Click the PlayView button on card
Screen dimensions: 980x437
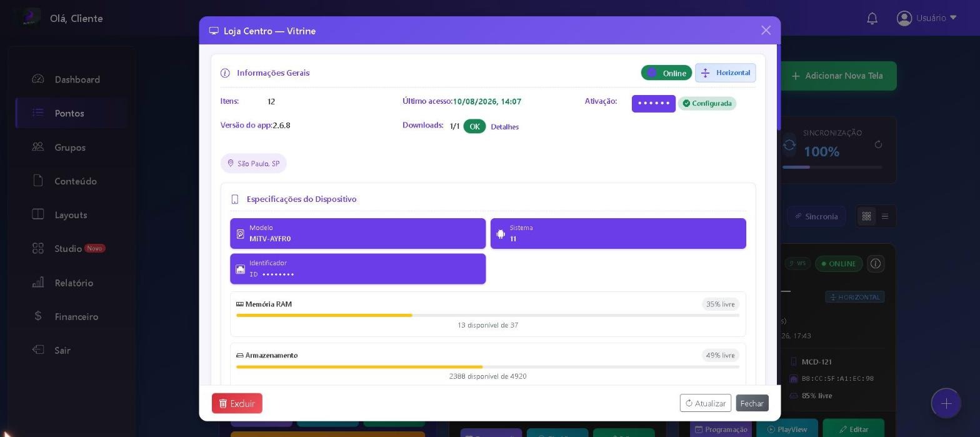[x=787, y=429]
